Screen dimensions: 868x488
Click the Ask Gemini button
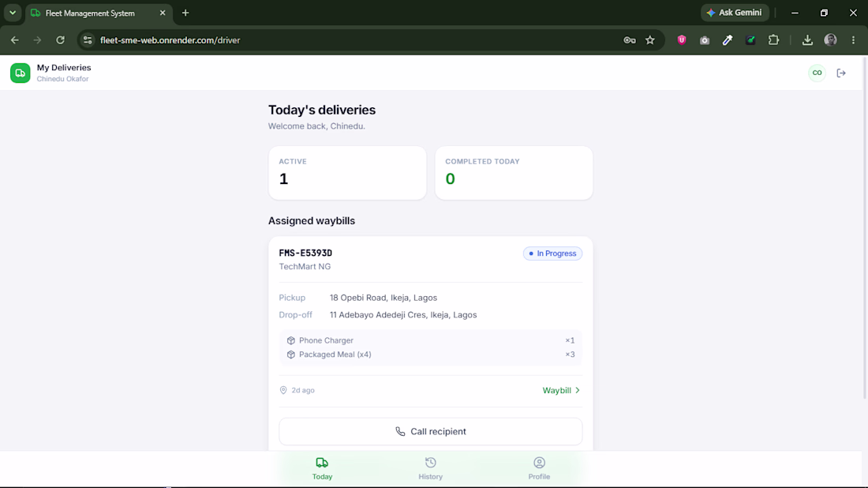tap(735, 13)
